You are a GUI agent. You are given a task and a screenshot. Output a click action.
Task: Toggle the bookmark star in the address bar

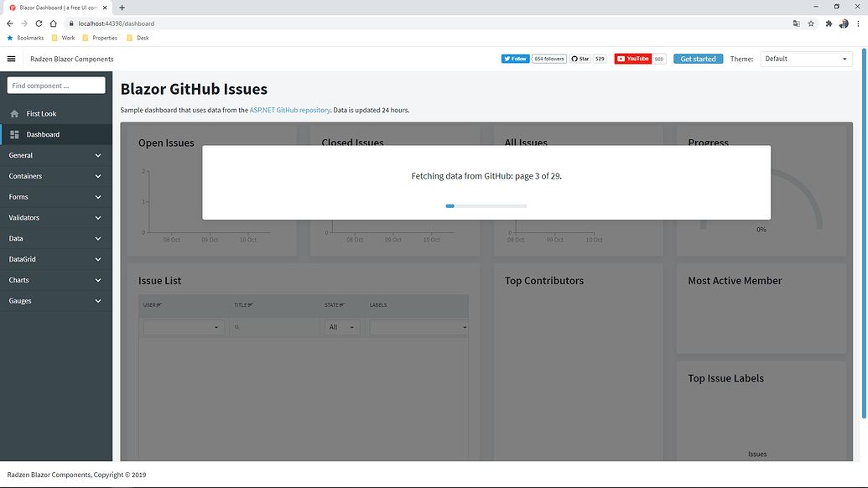click(811, 23)
